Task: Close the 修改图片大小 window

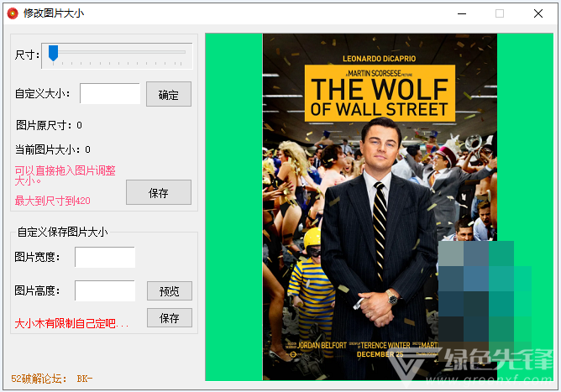Action: click(x=538, y=13)
